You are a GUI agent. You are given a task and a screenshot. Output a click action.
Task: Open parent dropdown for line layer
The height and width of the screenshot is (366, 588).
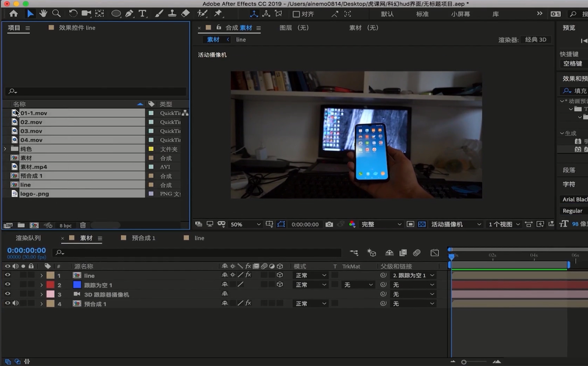click(x=413, y=275)
